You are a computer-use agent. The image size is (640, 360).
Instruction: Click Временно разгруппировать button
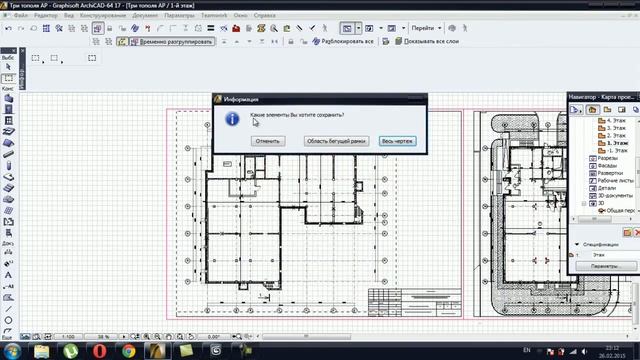171,42
